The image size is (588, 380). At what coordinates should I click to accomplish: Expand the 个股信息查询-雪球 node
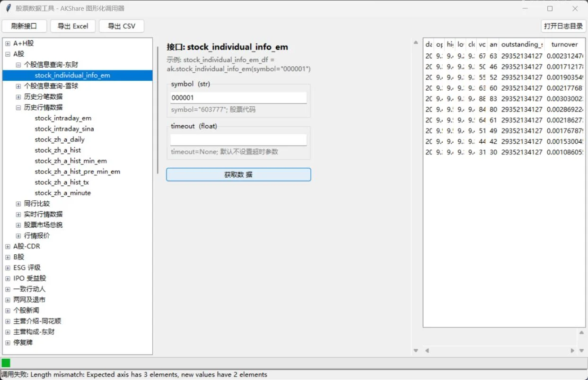18,86
